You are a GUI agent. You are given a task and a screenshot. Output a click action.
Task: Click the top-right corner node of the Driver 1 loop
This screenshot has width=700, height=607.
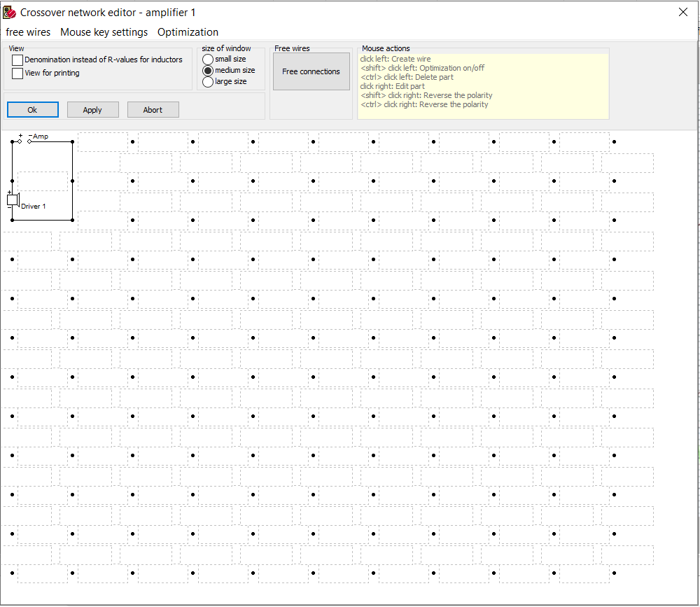click(x=72, y=141)
